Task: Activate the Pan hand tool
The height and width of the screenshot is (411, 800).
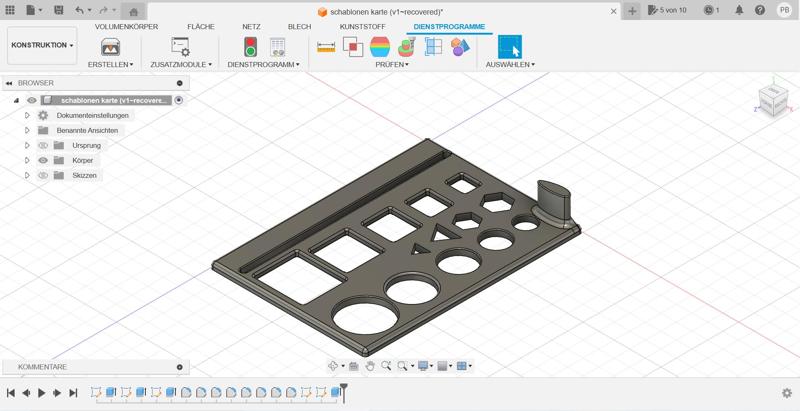Action: coord(370,366)
